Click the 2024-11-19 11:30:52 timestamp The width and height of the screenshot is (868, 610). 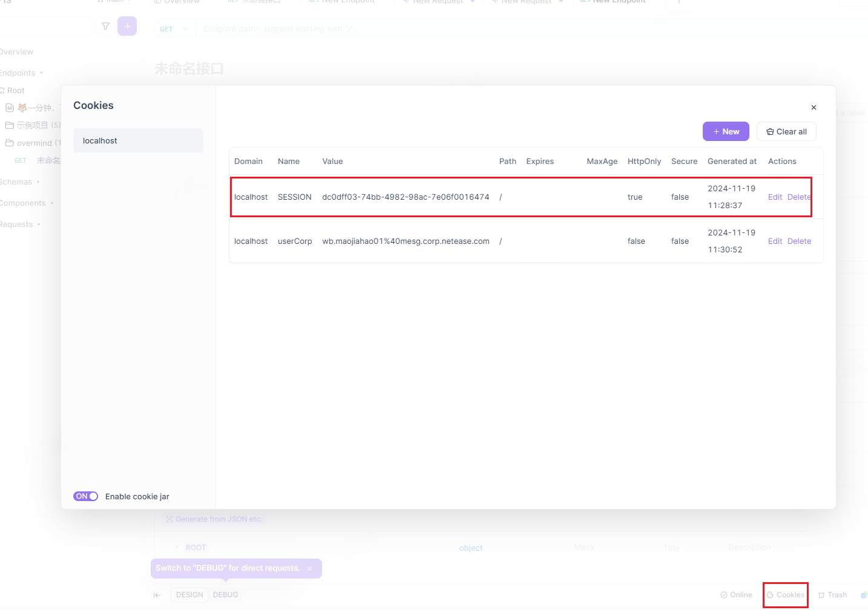(731, 241)
